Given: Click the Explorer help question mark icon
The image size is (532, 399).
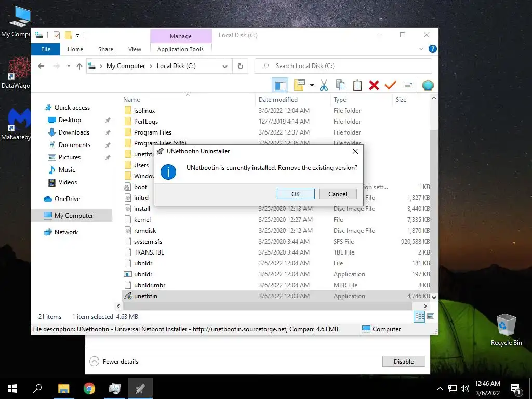Looking at the screenshot, I should (433, 49).
